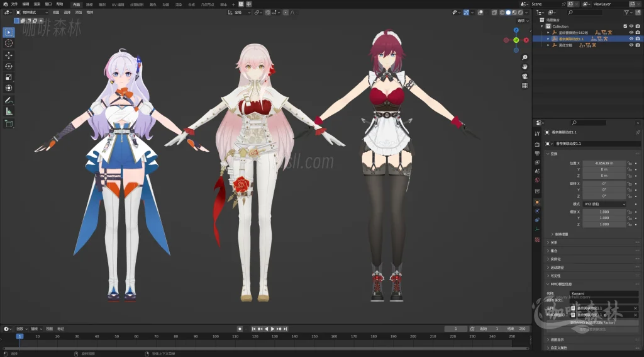Image resolution: width=644 pixels, height=357 pixels.
Task: Switch perspective/orthographic grid icon
Action: click(x=525, y=86)
